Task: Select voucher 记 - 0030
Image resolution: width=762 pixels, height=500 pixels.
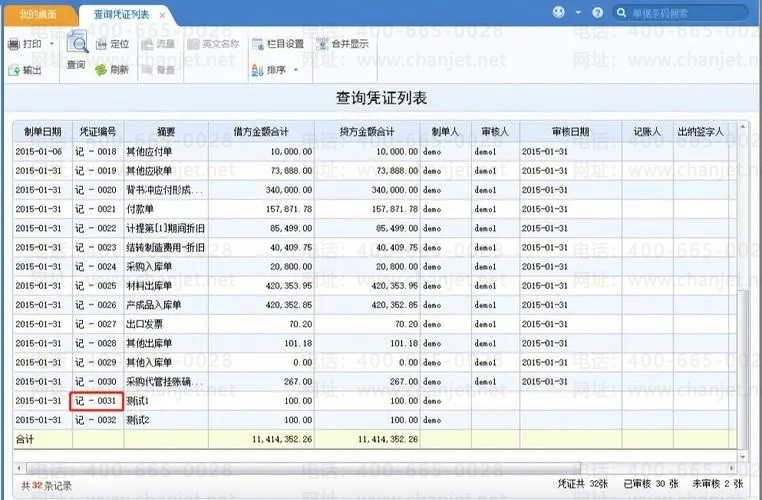Action: tap(96, 382)
